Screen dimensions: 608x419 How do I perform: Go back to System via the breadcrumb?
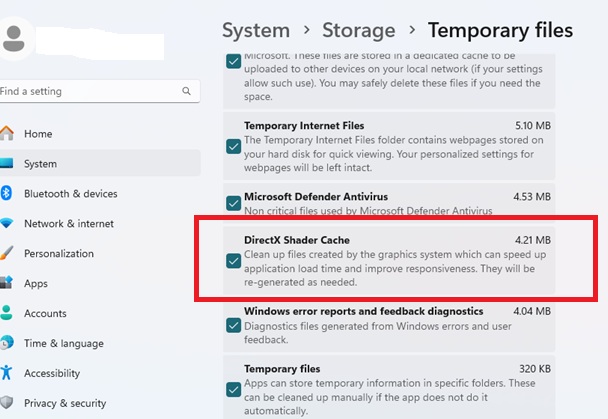256,31
